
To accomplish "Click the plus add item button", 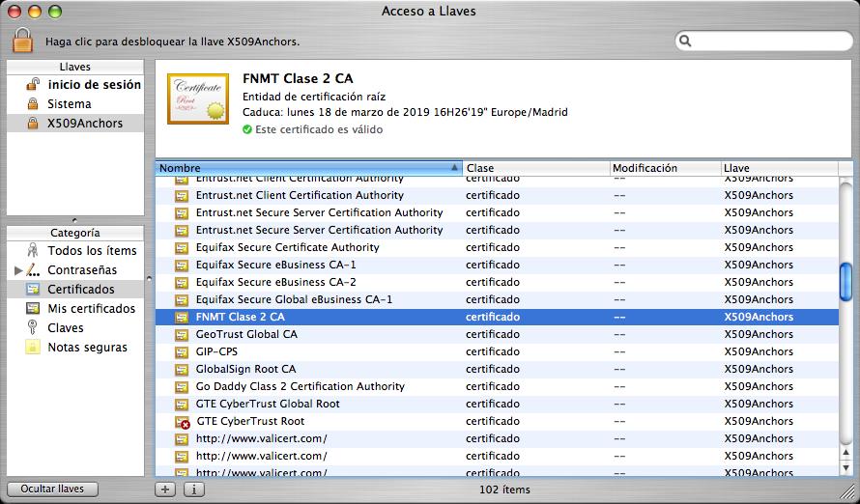I will click(x=165, y=489).
